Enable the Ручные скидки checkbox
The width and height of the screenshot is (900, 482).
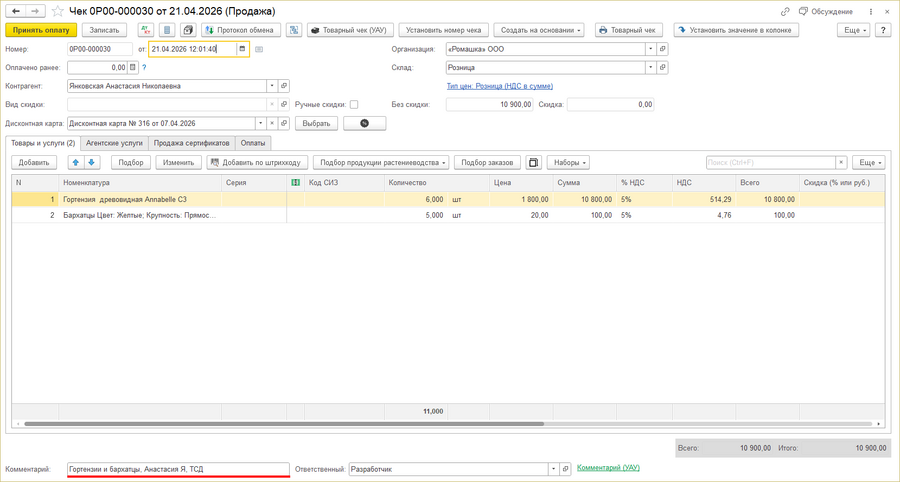click(354, 105)
